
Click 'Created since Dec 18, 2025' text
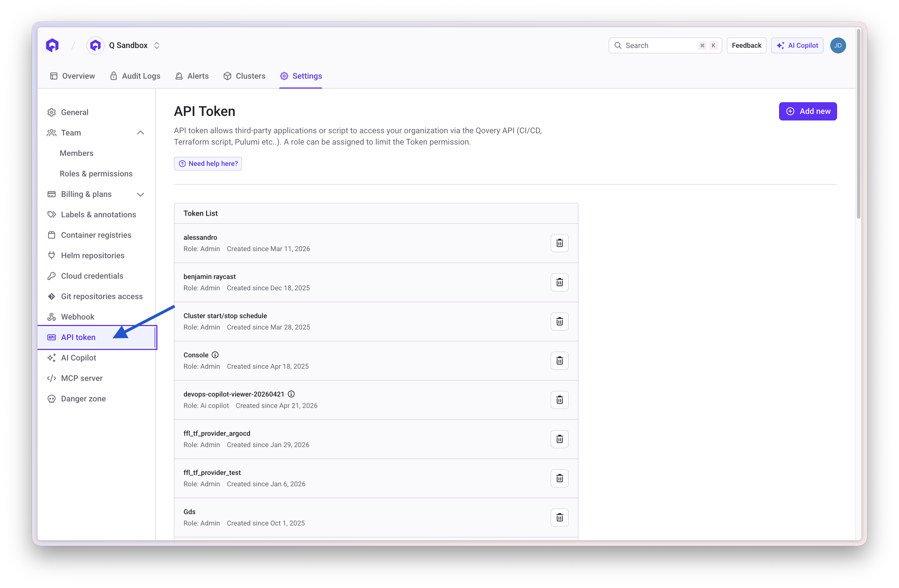pos(268,288)
